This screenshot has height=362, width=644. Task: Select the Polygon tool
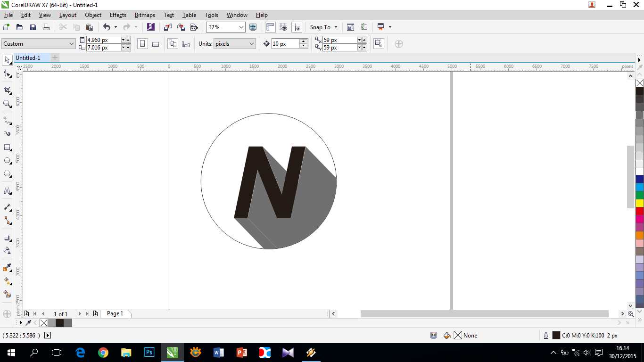pos(7,174)
